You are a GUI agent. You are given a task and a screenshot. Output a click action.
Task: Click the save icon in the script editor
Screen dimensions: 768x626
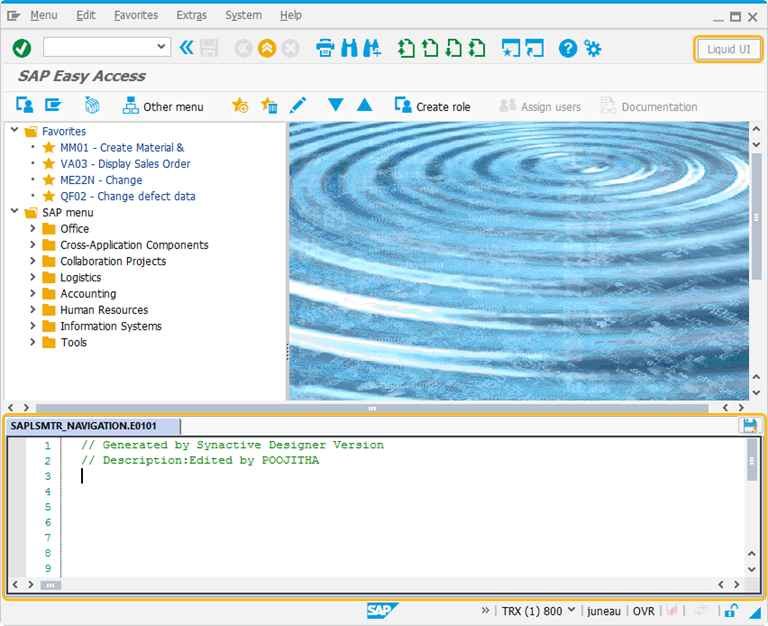tap(749, 425)
